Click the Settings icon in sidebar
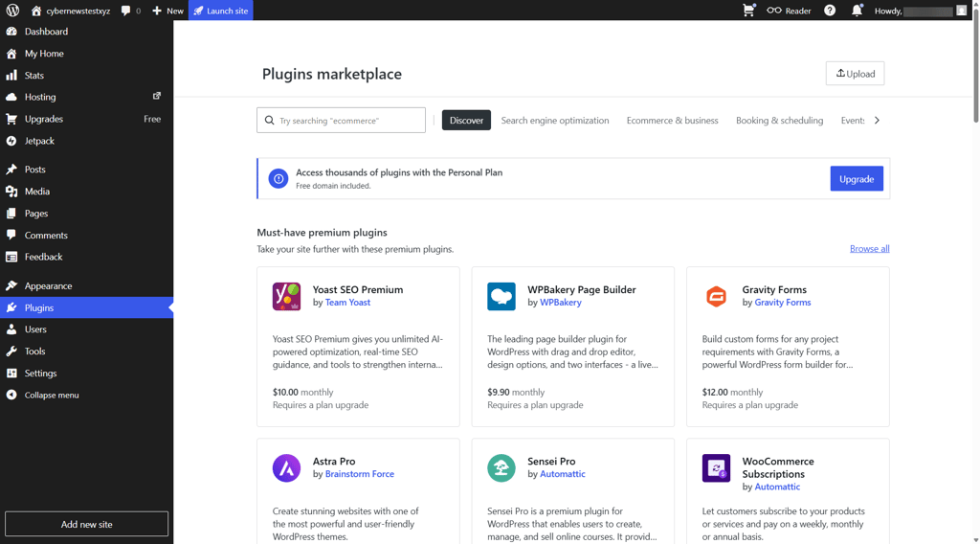The width and height of the screenshot is (980, 544). click(x=11, y=374)
